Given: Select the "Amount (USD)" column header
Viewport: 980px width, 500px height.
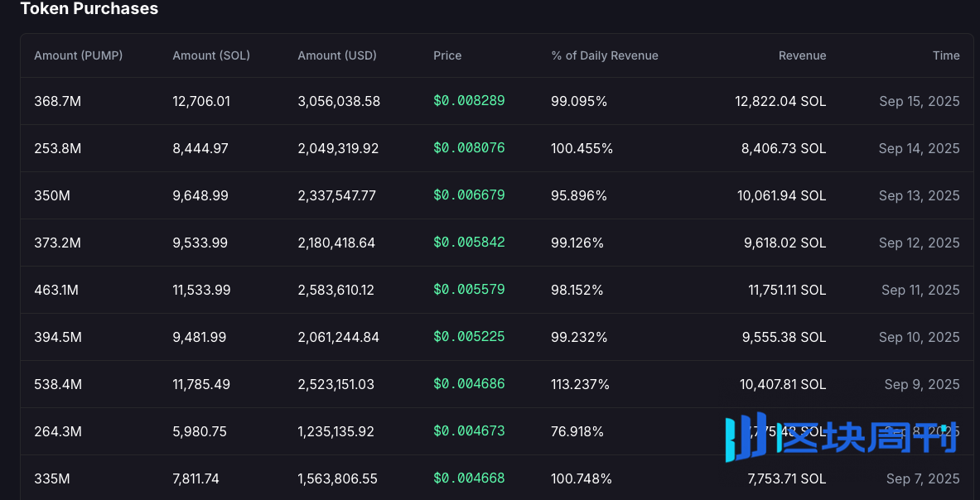Looking at the screenshot, I should click(337, 55).
